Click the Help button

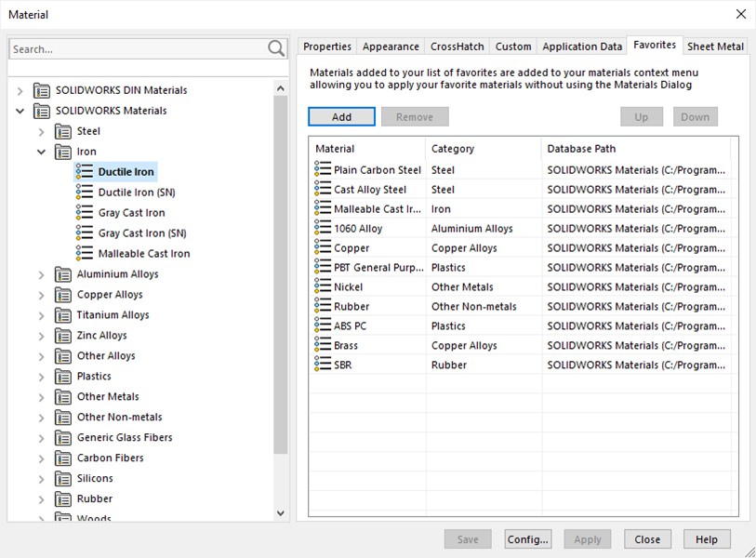707,538
